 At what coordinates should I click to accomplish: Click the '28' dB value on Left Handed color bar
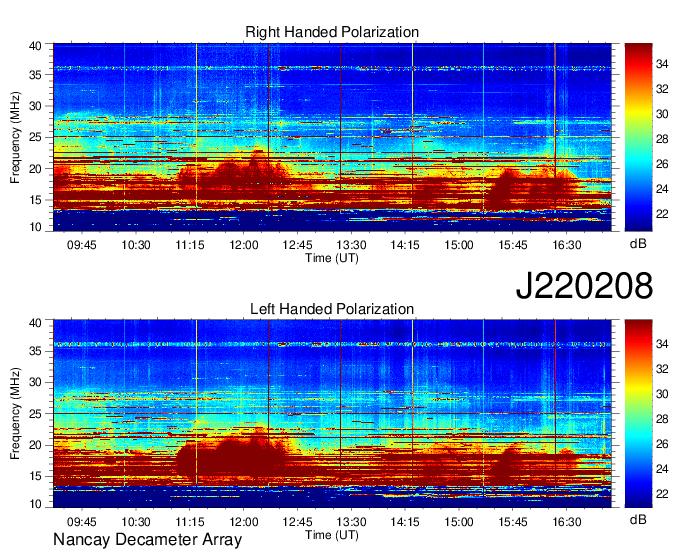[662, 419]
